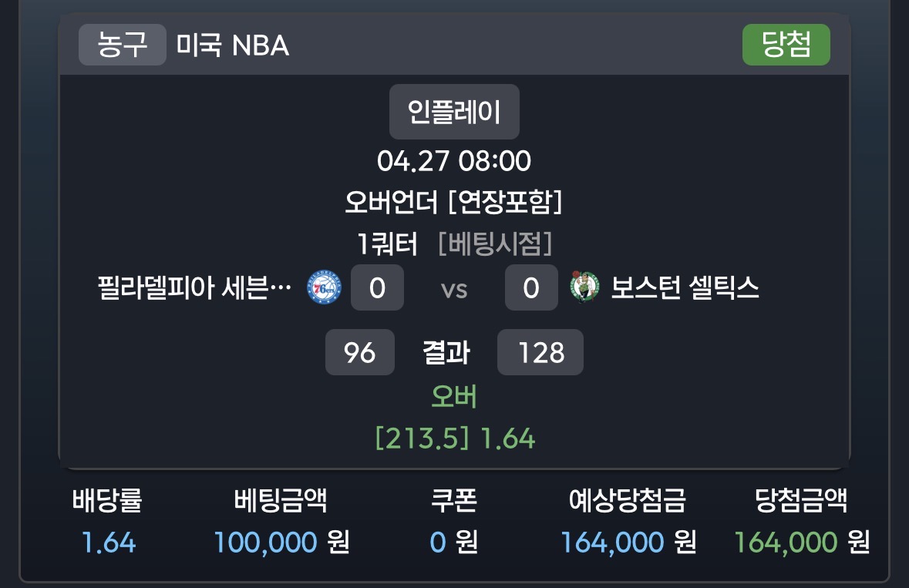Click Philadelphia's bet-time score box showing 0

[377, 288]
